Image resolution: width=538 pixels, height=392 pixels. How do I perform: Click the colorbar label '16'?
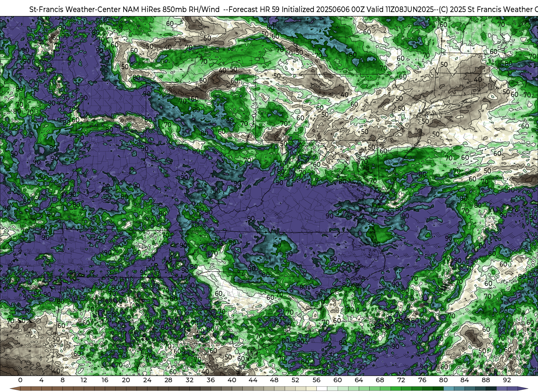tap(105, 380)
